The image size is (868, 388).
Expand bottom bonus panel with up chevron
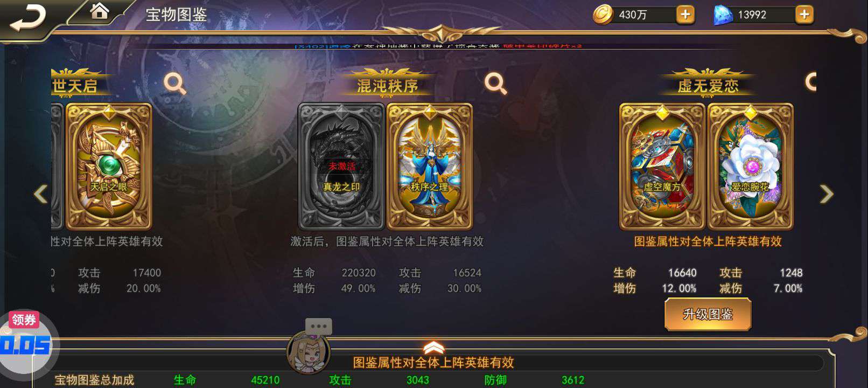click(x=434, y=348)
